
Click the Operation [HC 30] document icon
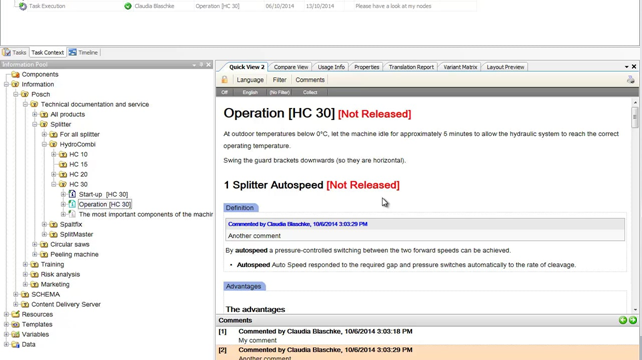click(x=72, y=204)
